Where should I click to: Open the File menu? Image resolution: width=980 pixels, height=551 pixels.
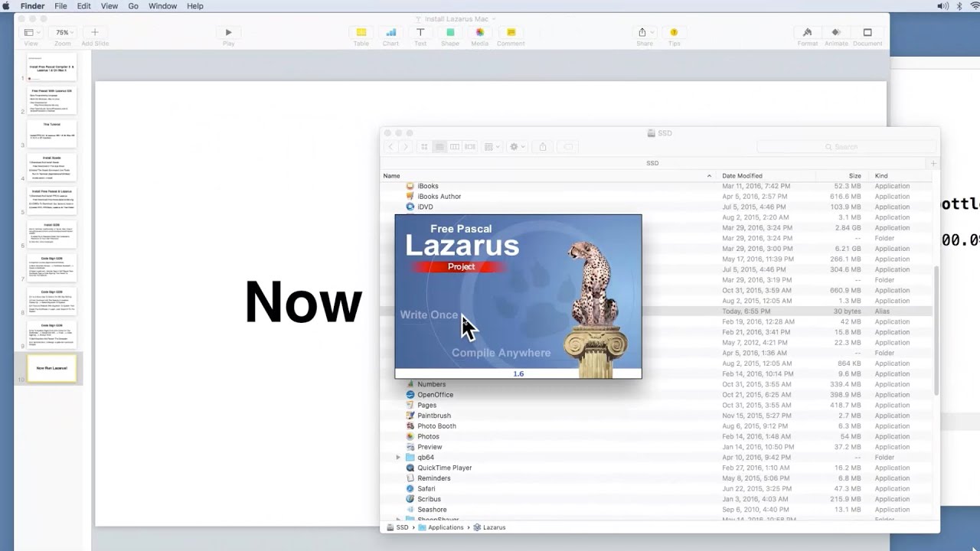coord(60,6)
